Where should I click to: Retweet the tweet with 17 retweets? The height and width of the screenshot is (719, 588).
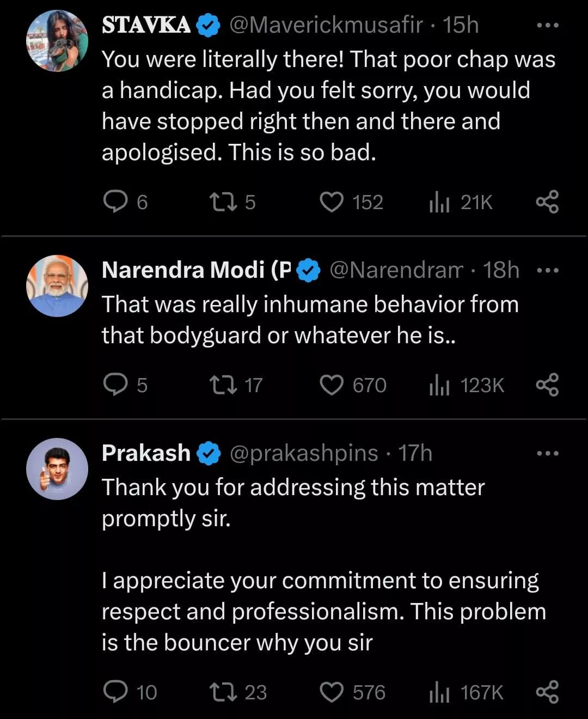click(223, 385)
